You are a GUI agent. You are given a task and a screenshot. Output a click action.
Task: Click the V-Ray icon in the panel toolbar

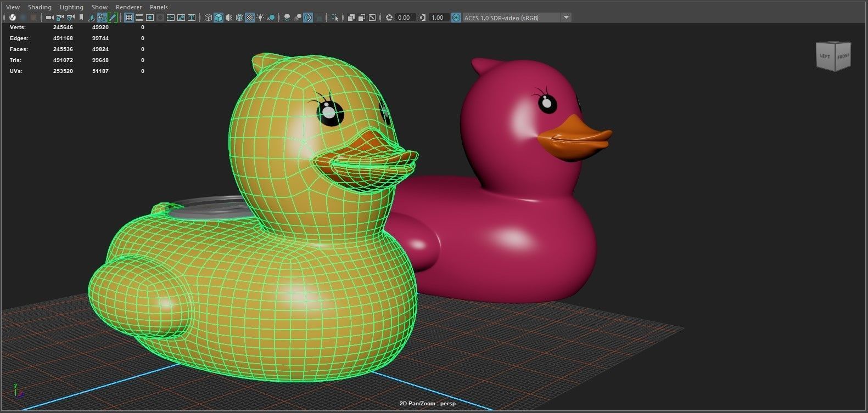coord(13,18)
